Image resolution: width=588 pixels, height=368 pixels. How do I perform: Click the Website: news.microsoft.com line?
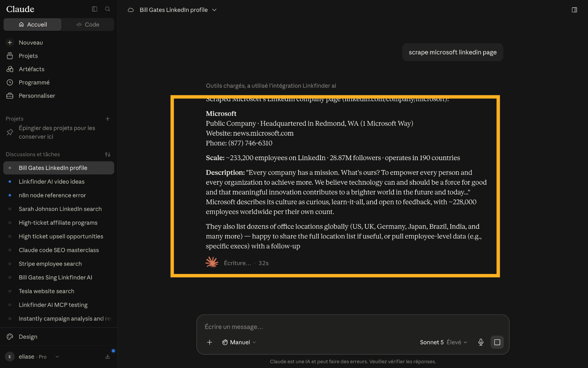click(250, 133)
